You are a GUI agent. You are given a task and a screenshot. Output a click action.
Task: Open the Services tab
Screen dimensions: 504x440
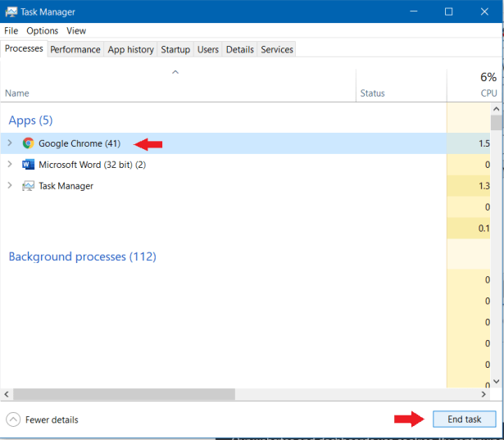coord(276,49)
